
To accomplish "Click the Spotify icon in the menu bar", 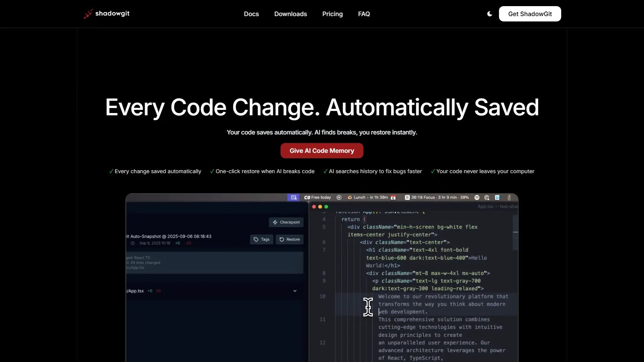I will point(477,198).
